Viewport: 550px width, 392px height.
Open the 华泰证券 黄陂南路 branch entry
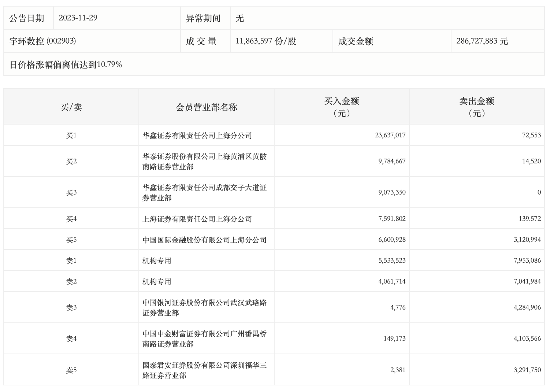pos(205,162)
